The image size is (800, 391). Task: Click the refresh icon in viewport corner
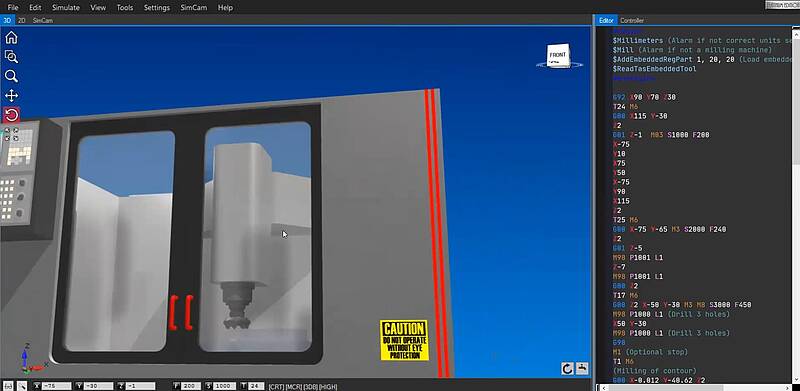tap(567, 369)
